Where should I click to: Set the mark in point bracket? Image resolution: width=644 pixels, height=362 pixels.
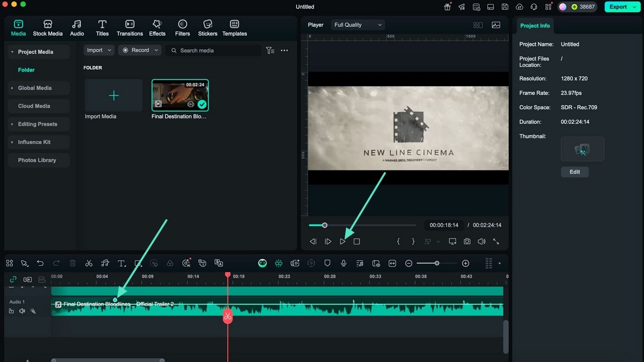[x=398, y=241]
